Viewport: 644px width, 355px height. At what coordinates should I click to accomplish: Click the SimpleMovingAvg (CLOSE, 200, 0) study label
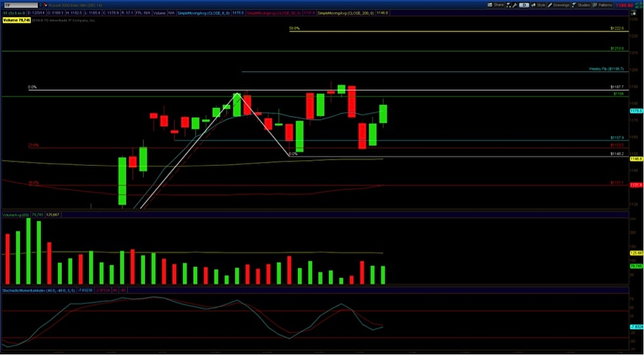click(345, 13)
